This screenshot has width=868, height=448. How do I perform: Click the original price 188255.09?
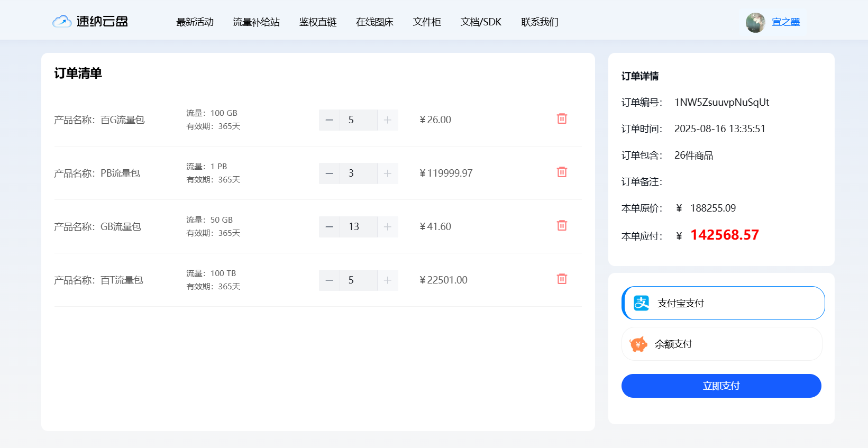coord(713,208)
